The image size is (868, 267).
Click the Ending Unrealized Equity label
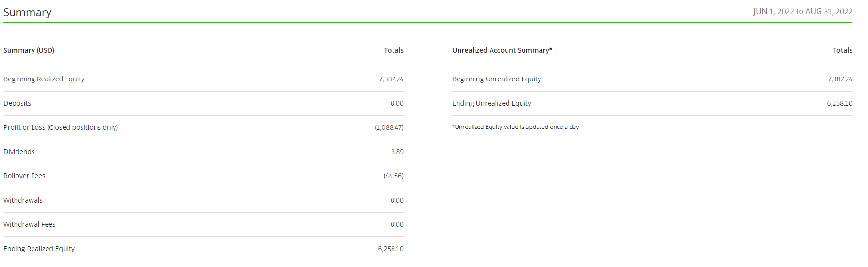pyautogui.click(x=491, y=103)
